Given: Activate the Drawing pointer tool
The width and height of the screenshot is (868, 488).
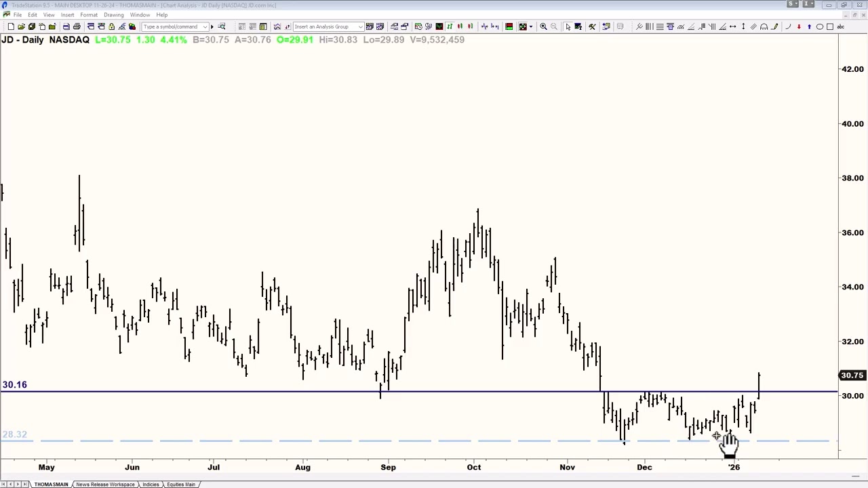Looking at the screenshot, I should [568, 26].
